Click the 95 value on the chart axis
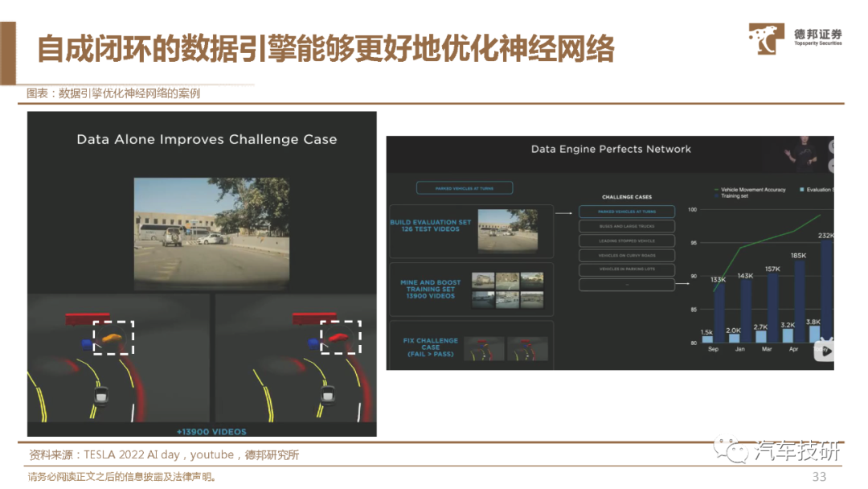The image size is (868, 489). pos(694,243)
